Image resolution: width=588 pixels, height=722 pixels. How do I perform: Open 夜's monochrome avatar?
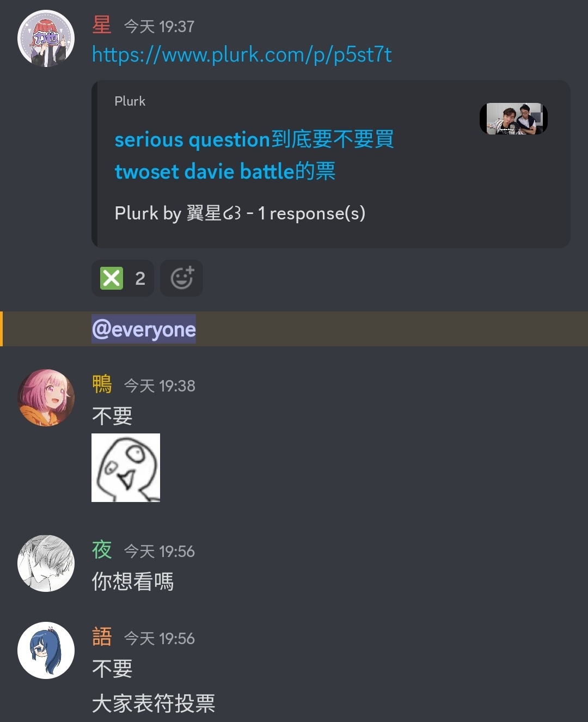click(x=46, y=564)
